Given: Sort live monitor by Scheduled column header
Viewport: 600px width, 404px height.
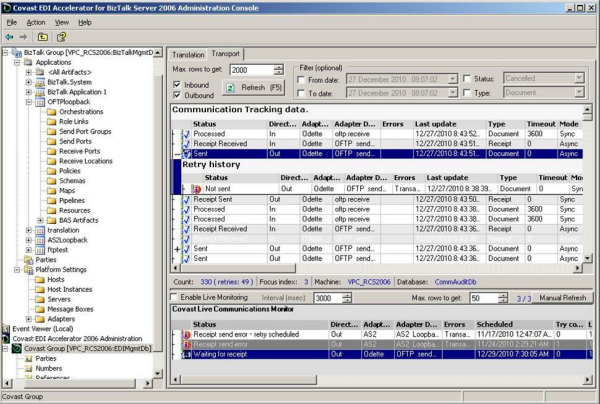Looking at the screenshot, I should coord(514,325).
